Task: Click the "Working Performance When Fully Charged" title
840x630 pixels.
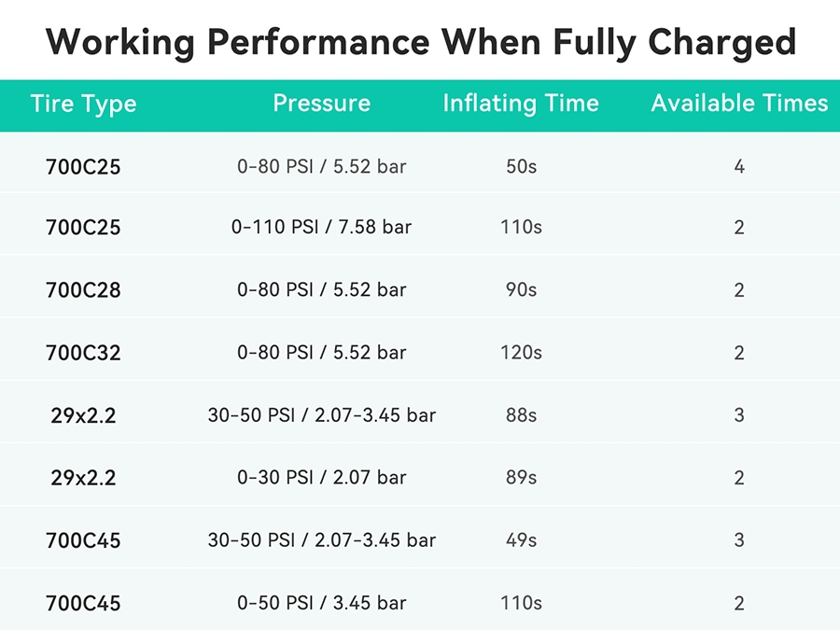Action: 420,42
